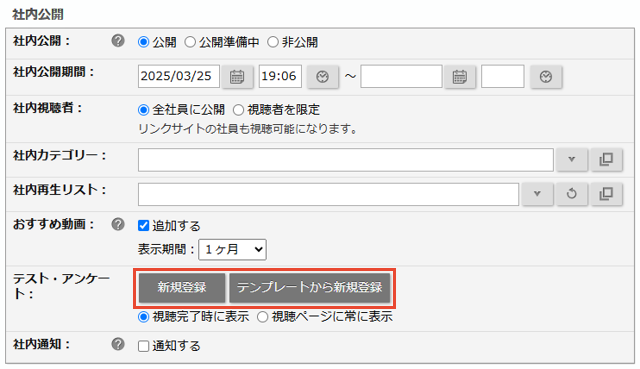Viewport: 640px width, 369px height.
Task: Open clock picker for end time
Action: [x=546, y=76]
